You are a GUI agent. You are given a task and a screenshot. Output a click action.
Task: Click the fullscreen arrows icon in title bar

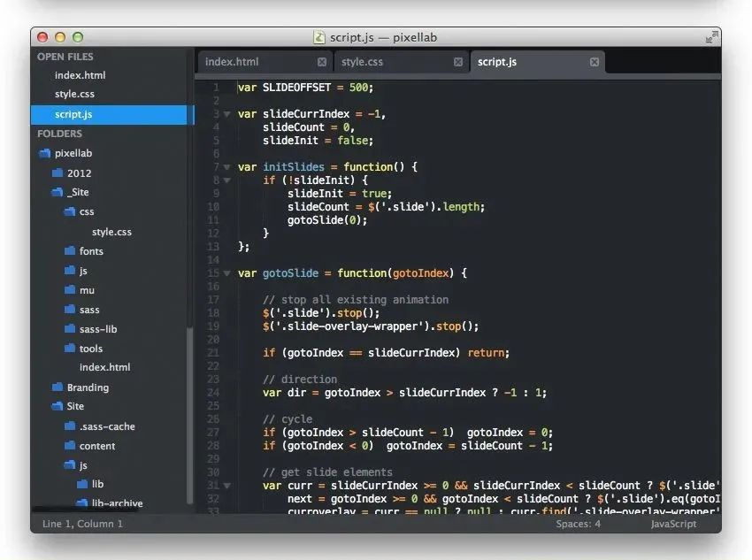click(x=711, y=37)
